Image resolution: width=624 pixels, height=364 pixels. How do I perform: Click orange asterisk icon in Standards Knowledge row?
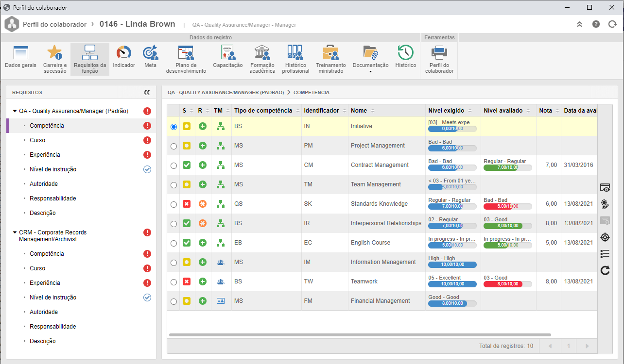(203, 204)
